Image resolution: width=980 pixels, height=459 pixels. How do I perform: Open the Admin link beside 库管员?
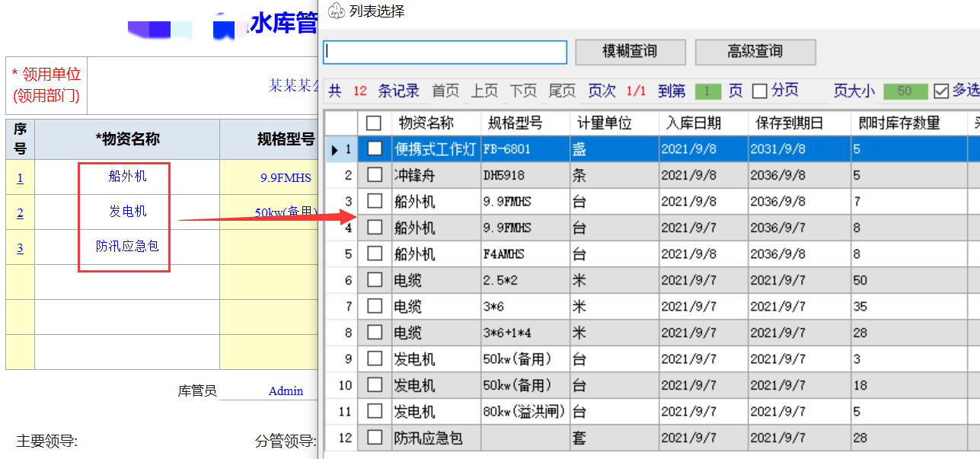point(285,390)
